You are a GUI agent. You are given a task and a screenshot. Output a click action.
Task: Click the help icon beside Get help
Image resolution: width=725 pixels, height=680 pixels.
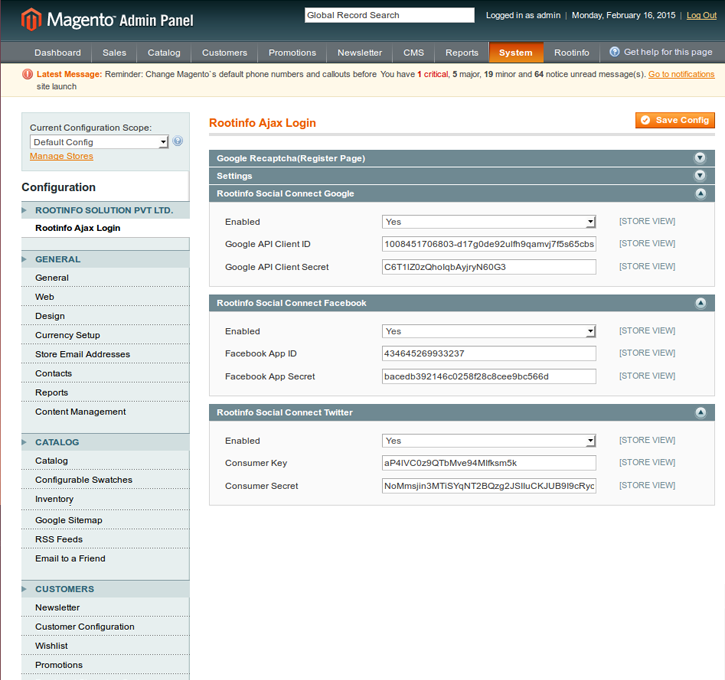point(614,52)
